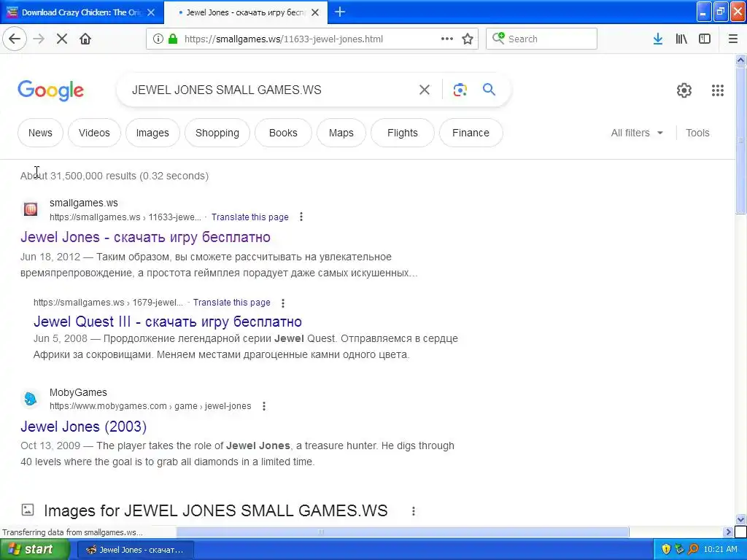The height and width of the screenshot is (560, 747).
Task: Open the Firefox home page icon
Action: click(85, 39)
